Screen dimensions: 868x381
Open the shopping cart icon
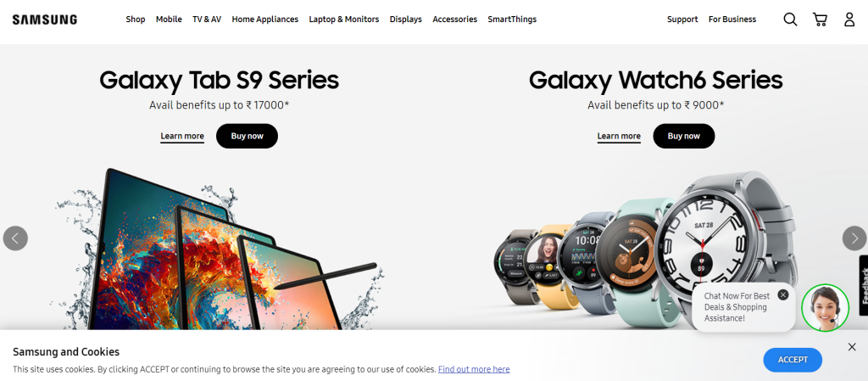tap(820, 20)
